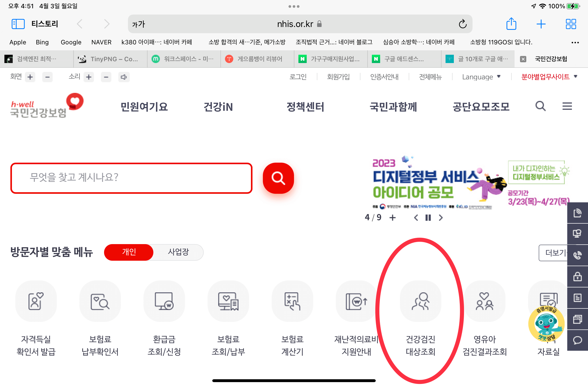Decrease screen size with 화면 minus
The width and height of the screenshot is (588, 386).
47,77
